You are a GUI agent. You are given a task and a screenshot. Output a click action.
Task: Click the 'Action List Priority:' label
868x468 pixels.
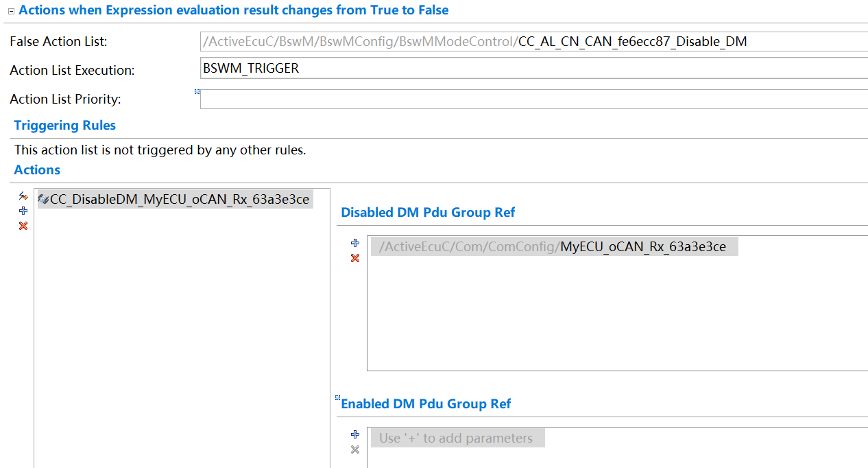pyautogui.click(x=65, y=100)
